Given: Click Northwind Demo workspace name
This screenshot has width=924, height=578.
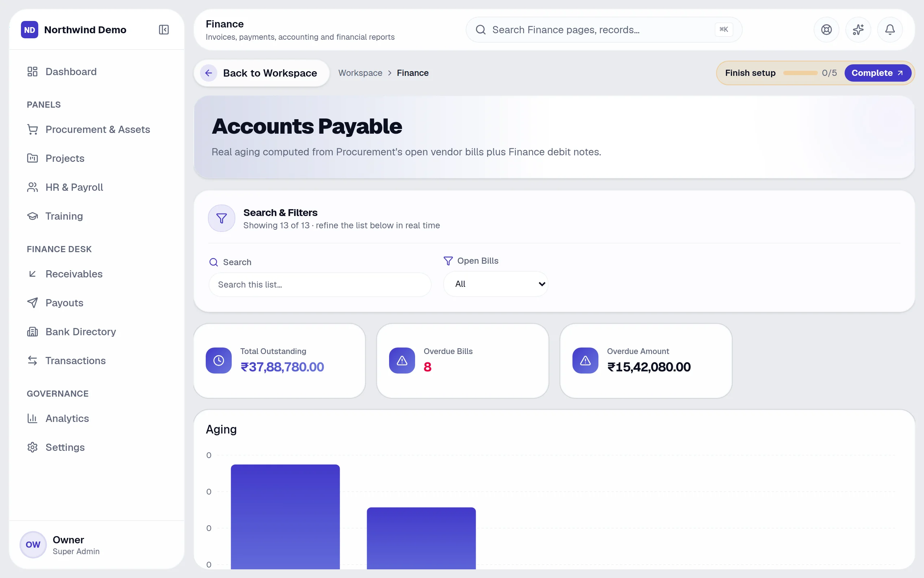Looking at the screenshot, I should (x=85, y=30).
